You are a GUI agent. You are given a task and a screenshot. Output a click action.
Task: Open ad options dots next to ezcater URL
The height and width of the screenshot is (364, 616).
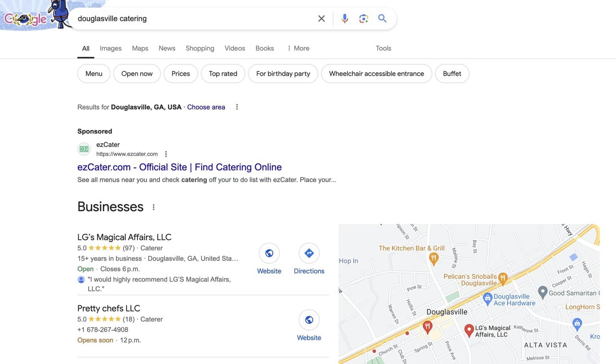coord(166,154)
